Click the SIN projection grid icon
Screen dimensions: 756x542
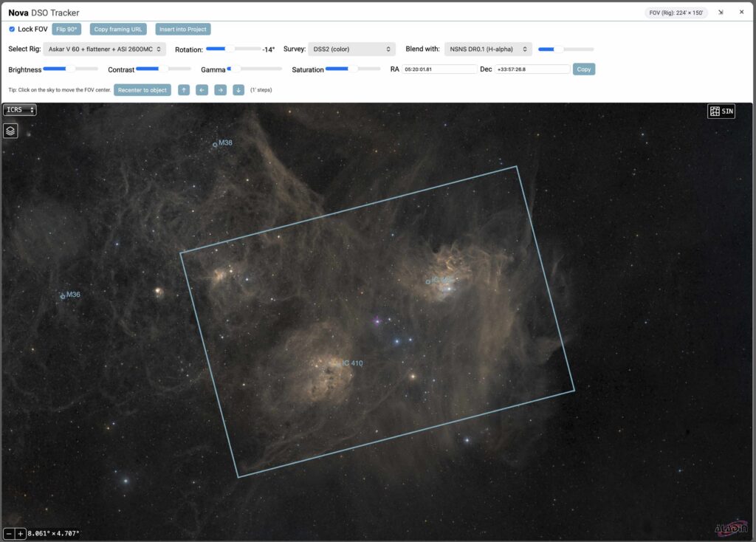721,111
